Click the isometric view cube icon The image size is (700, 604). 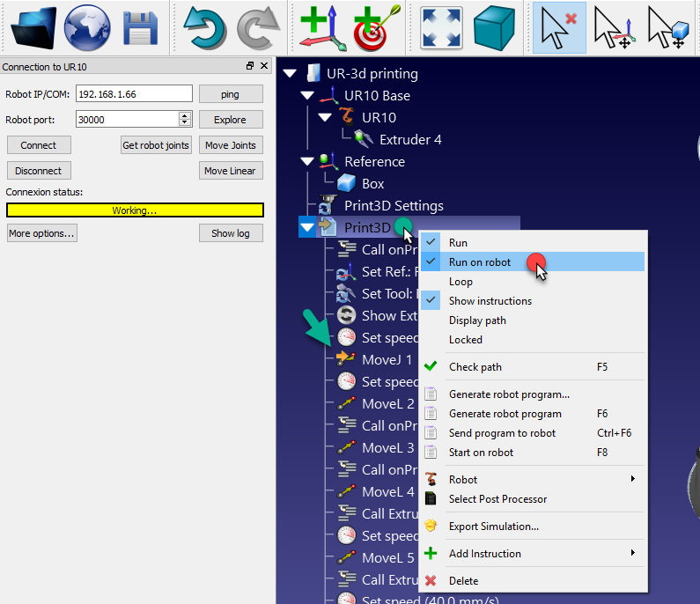494,27
